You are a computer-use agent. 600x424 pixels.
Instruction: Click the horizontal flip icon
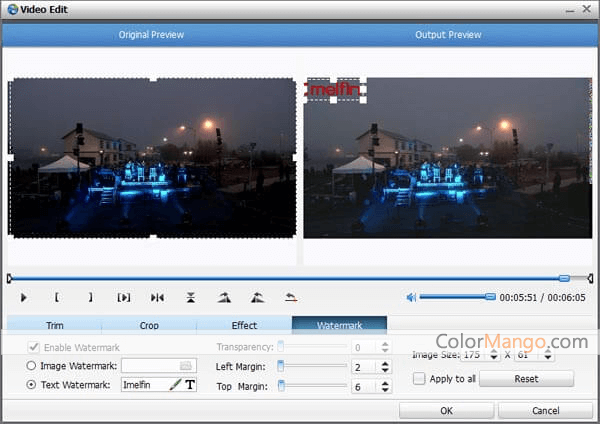157,297
